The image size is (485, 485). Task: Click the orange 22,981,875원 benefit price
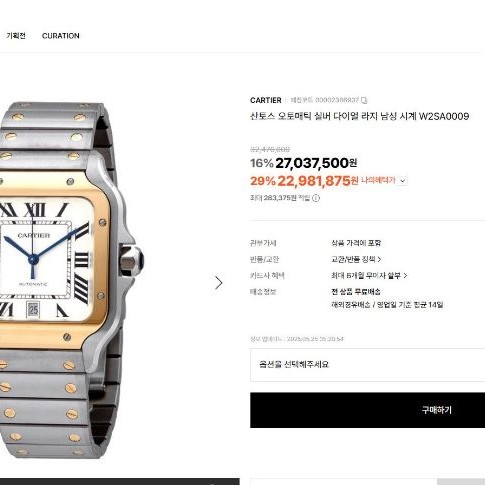point(318,181)
